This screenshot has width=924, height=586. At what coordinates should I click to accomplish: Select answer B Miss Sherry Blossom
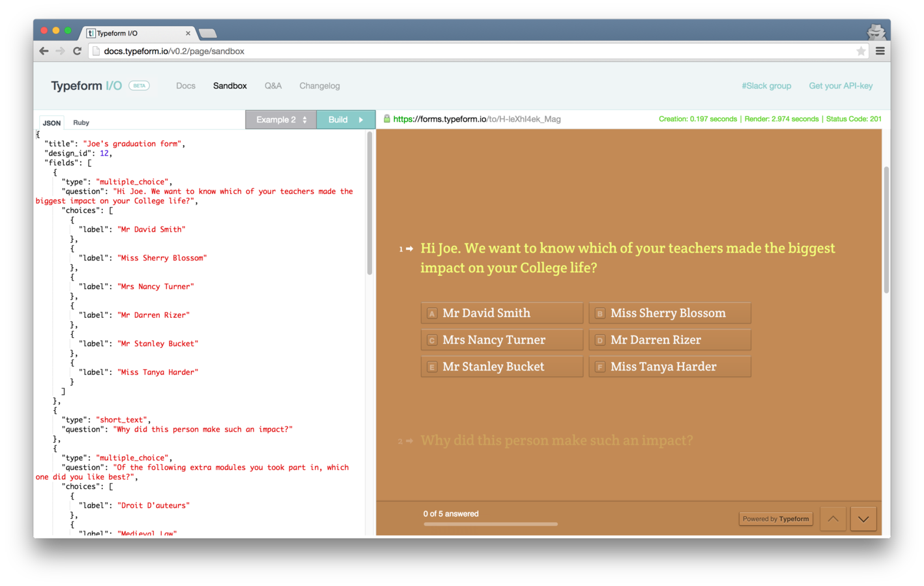pos(670,313)
